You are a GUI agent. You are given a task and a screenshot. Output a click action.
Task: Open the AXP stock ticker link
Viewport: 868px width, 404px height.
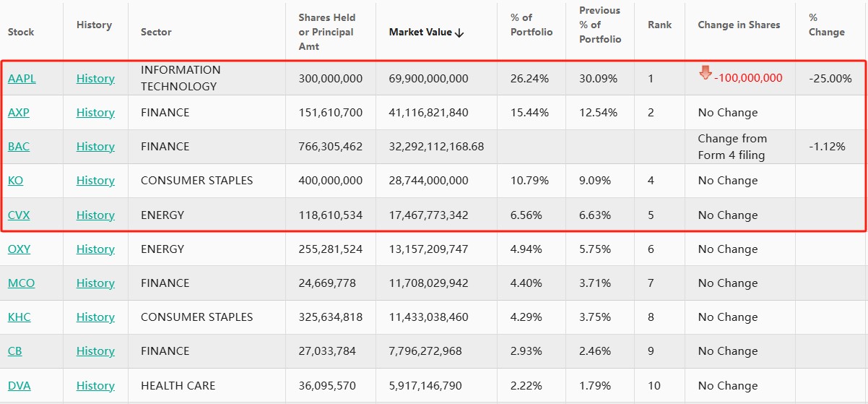pyautogui.click(x=19, y=112)
